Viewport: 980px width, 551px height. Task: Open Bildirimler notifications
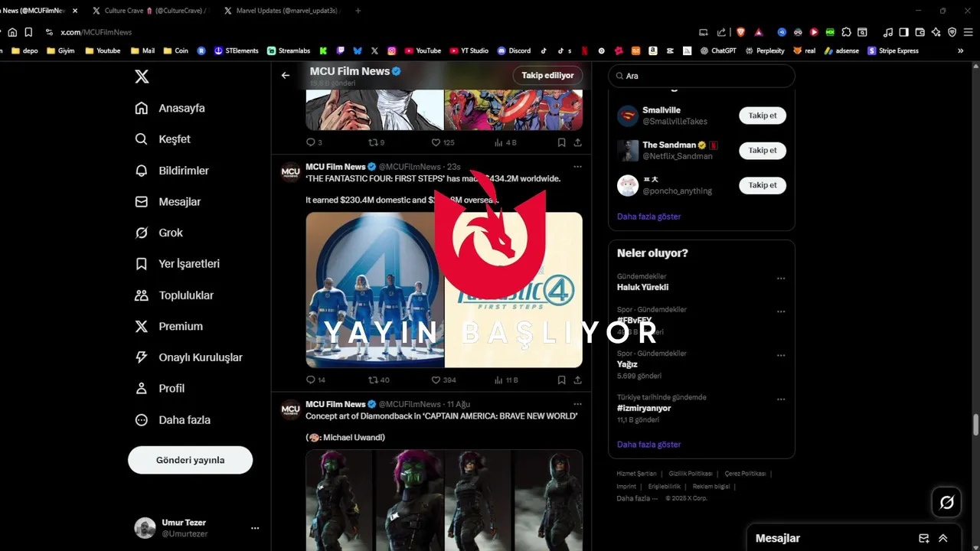[171, 171]
